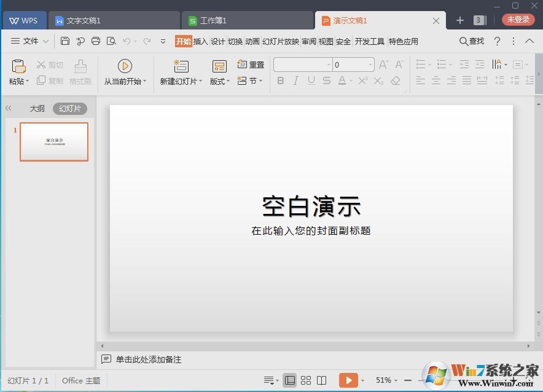The image size is (543, 392).
Task: Click the Office 主题 button
Action: [x=80, y=380]
